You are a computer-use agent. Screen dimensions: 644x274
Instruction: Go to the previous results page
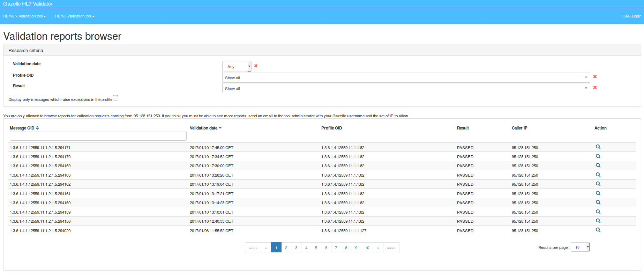click(266, 247)
